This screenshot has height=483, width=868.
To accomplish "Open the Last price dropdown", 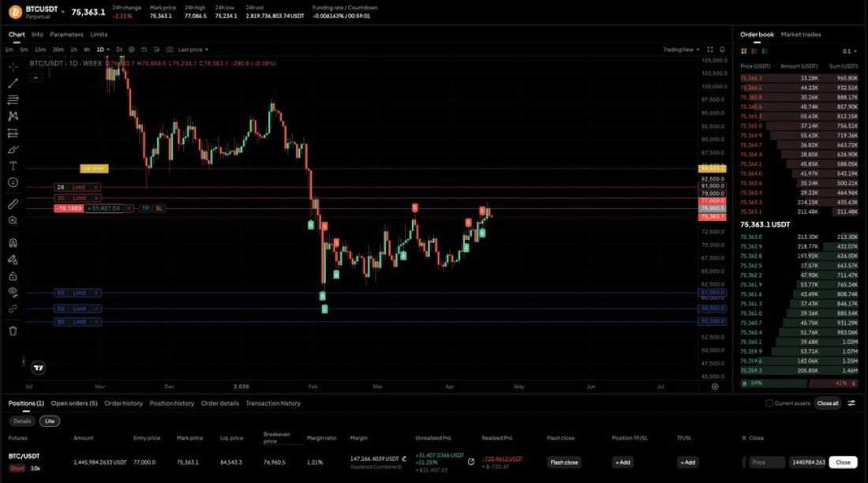I will coord(193,50).
